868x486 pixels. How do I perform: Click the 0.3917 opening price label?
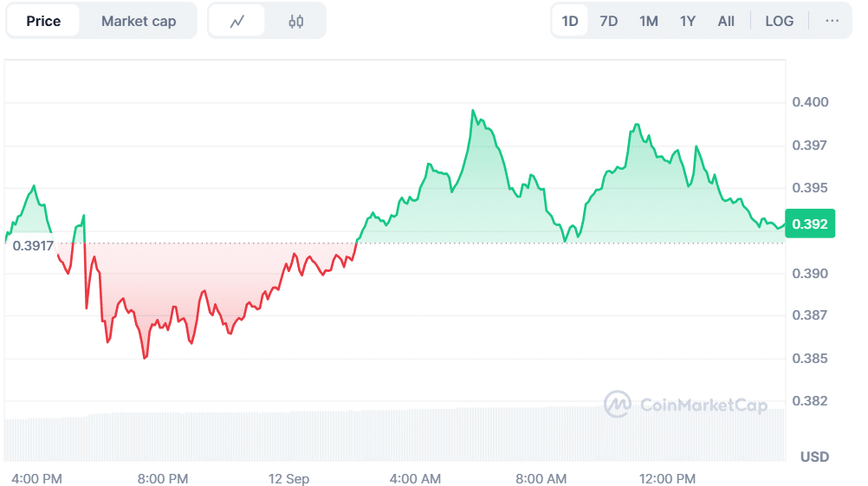pyautogui.click(x=33, y=245)
